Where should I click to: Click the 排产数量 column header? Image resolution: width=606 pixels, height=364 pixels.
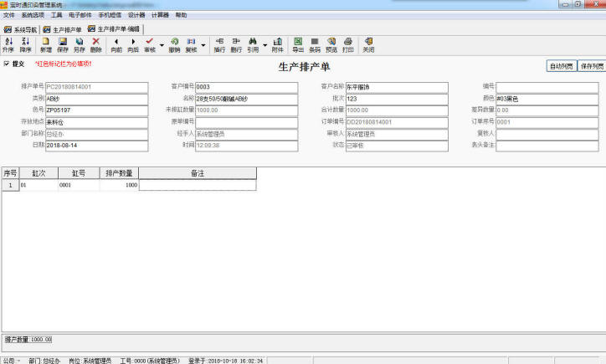(x=119, y=173)
